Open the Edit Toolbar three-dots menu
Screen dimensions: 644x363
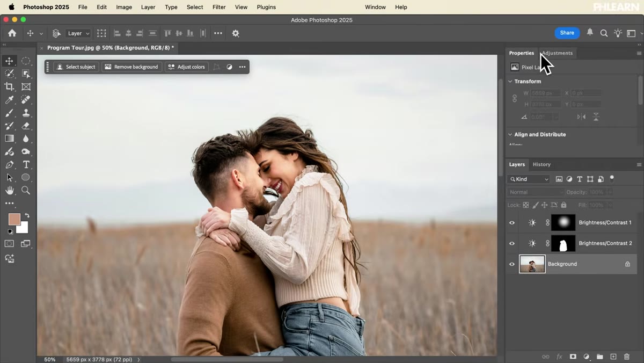point(9,204)
